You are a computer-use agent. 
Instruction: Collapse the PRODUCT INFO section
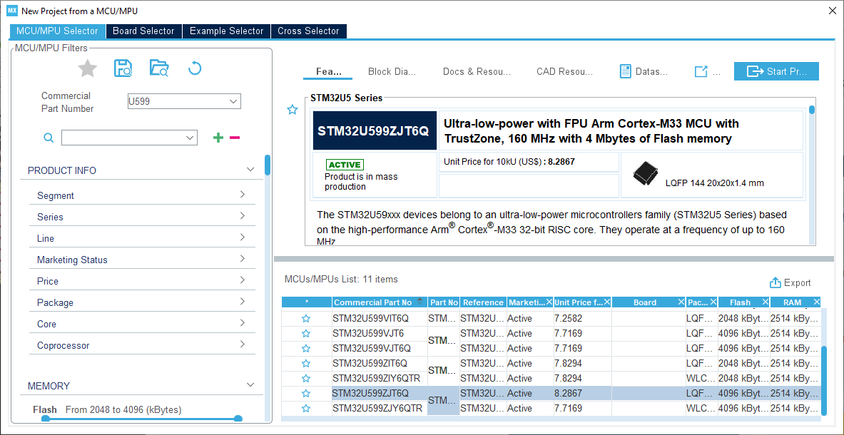(x=250, y=170)
